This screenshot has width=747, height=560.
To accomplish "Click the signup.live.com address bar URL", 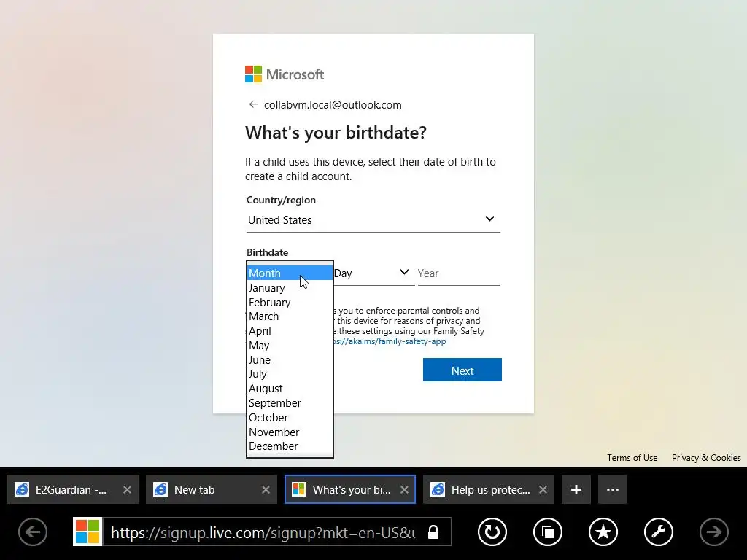I will pos(263,532).
